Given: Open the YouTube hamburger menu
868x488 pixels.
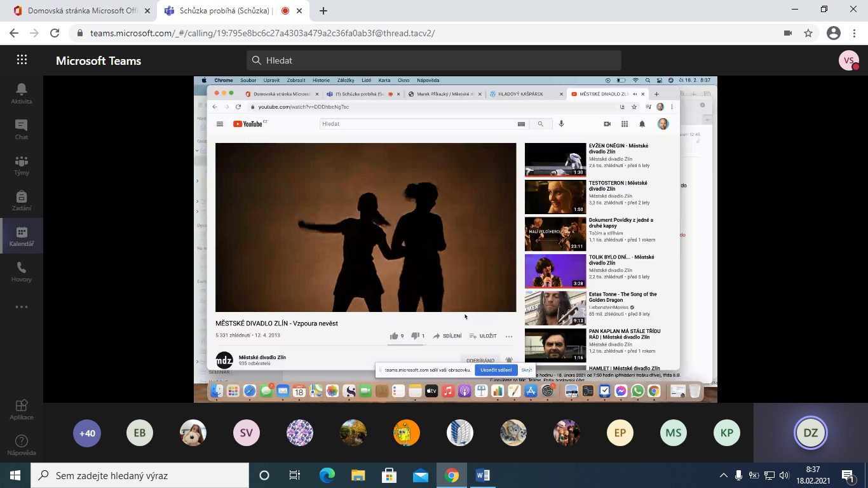Looking at the screenshot, I should [220, 124].
